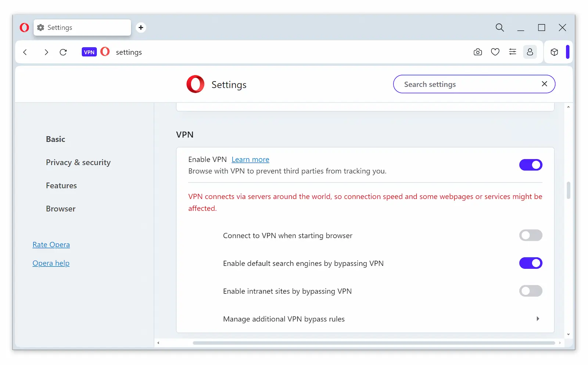Turn off Enable VPN toggle
Viewport: 588px width, 365px height.
click(531, 165)
